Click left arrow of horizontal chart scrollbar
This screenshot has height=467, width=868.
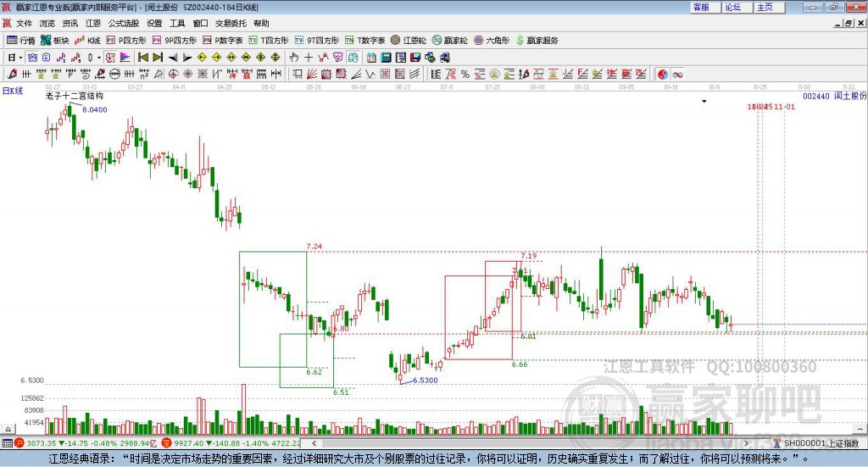(314, 443)
